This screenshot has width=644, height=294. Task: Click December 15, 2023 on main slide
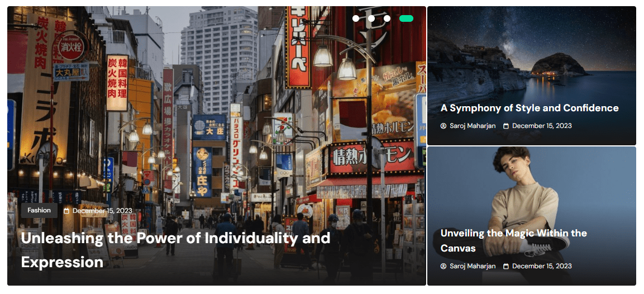(x=102, y=211)
